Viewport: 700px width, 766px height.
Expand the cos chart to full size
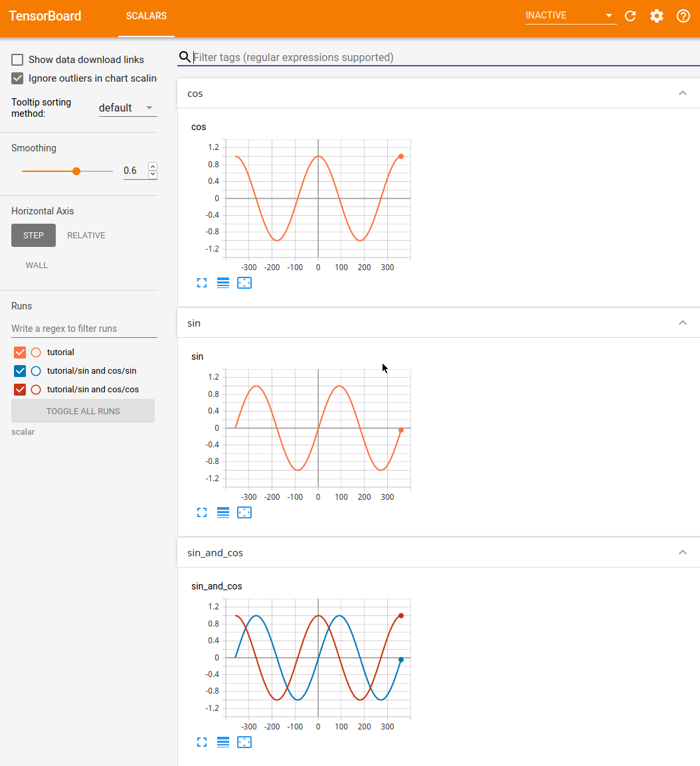click(202, 282)
